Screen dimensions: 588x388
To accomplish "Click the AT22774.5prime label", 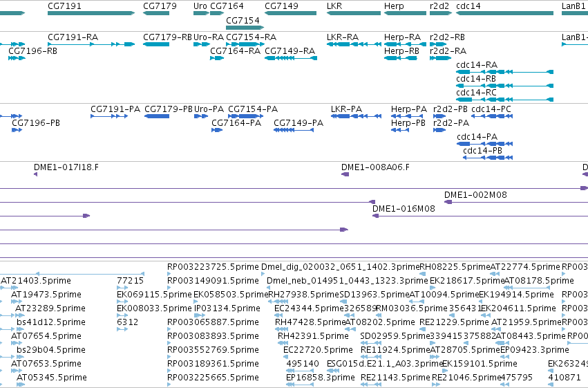I will point(525,267).
